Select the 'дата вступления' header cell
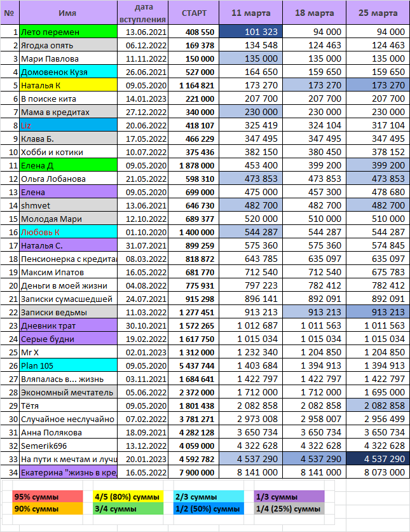The image size is (410, 532). coord(142,13)
